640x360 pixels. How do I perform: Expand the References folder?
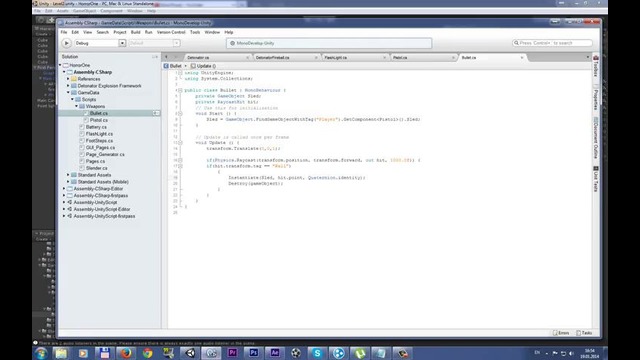click(68, 79)
